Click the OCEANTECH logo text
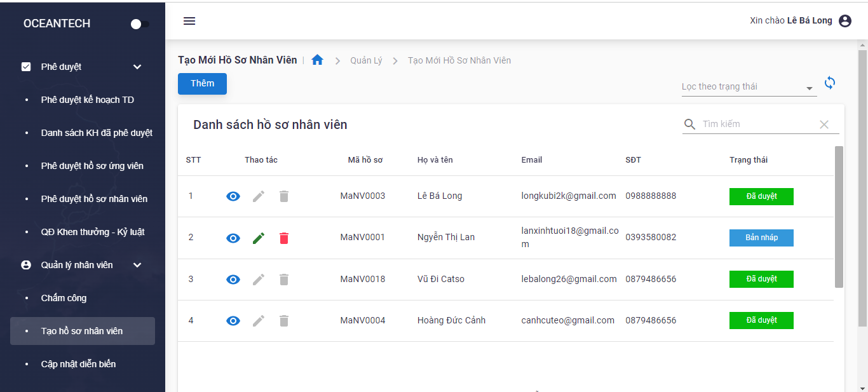Screen dimensions: 868x392 pos(57,24)
